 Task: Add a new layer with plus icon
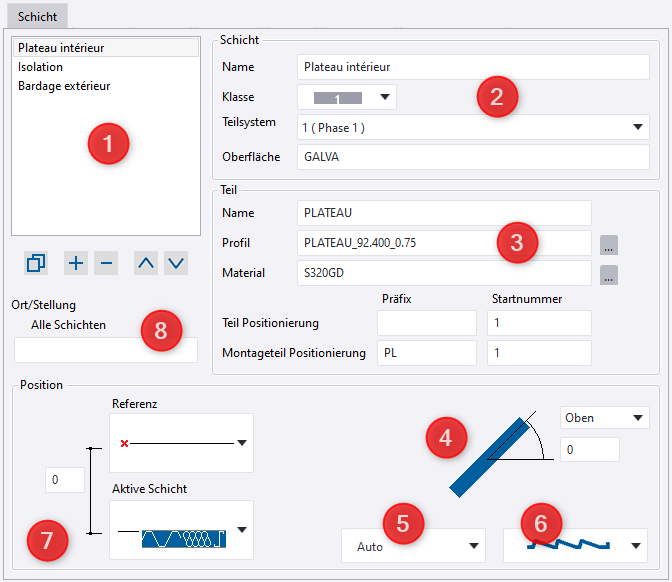point(76,263)
